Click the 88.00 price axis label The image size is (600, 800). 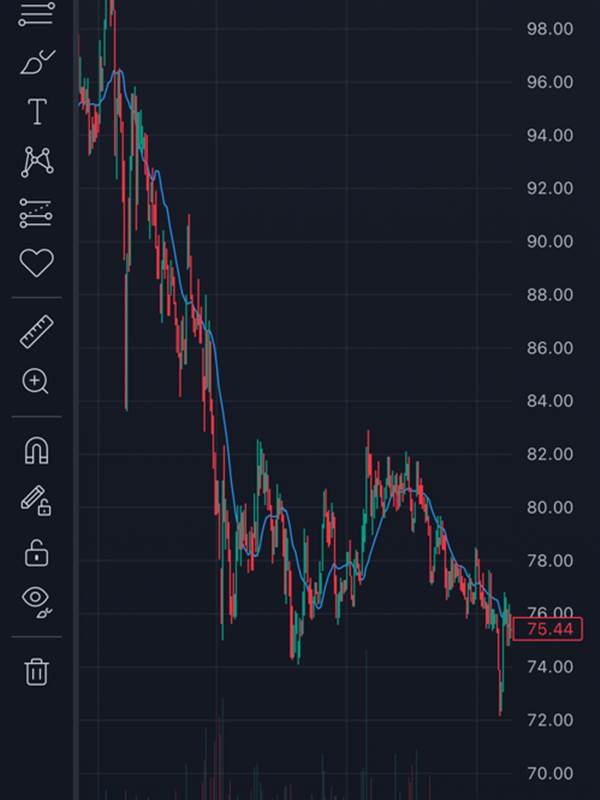550,295
